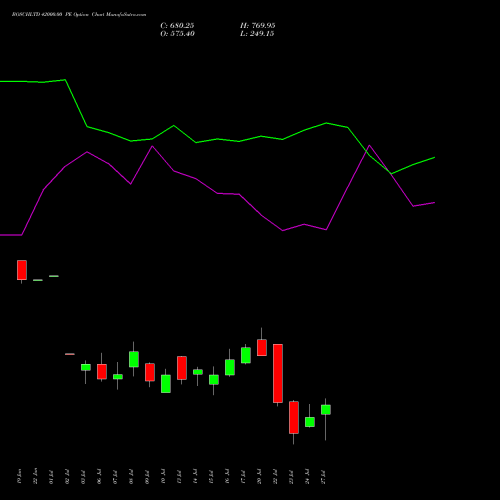Screen dimensions: 500x500
Task: Select the small green candlestick for 07 Jul
Action: (118, 377)
